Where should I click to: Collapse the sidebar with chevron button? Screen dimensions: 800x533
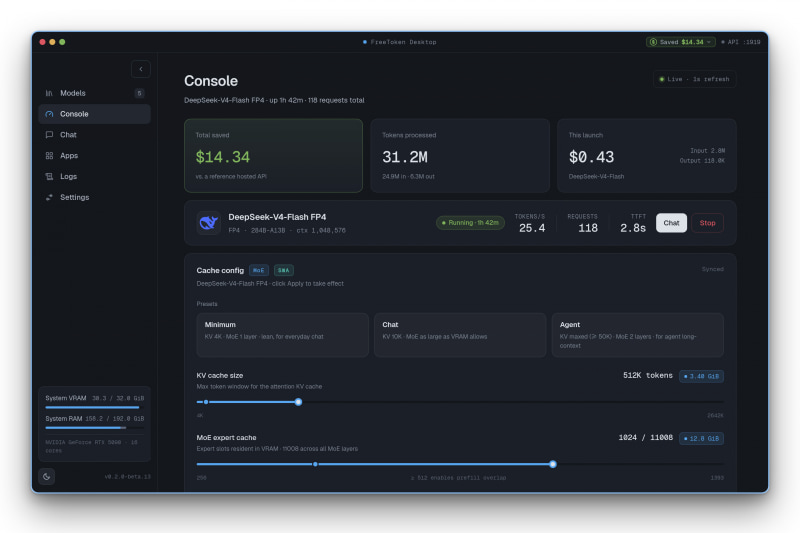pyautogui.click(x=141, y=69)
